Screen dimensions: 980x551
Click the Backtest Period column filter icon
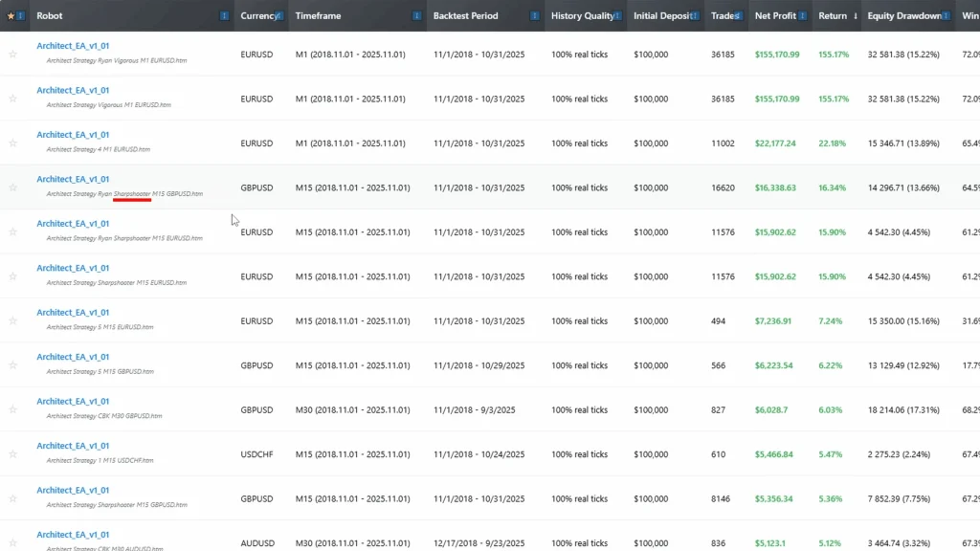tap(534, 16)
